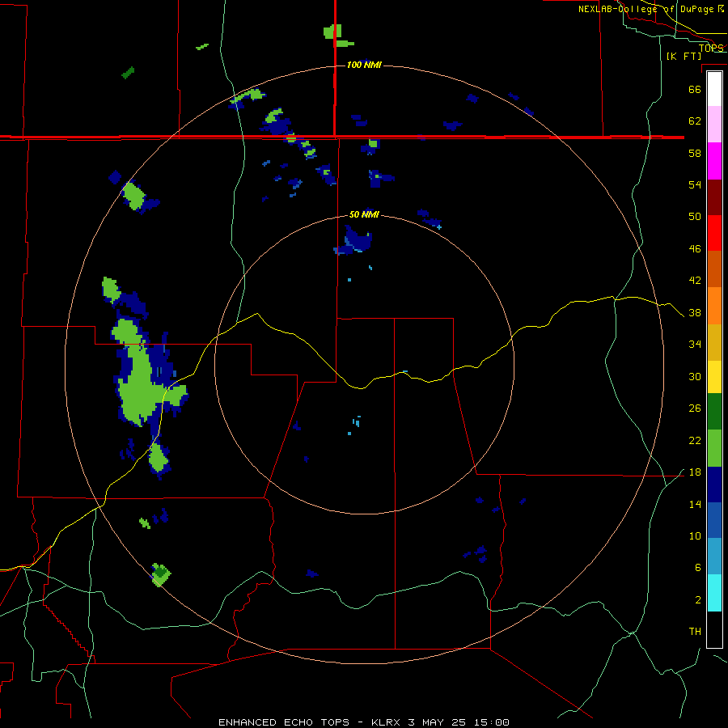The height and width of the screenshot is (728, 728).
Task: Select the burnt orange scale swatch
Action: pyautogui.click(x=714, y=269)
